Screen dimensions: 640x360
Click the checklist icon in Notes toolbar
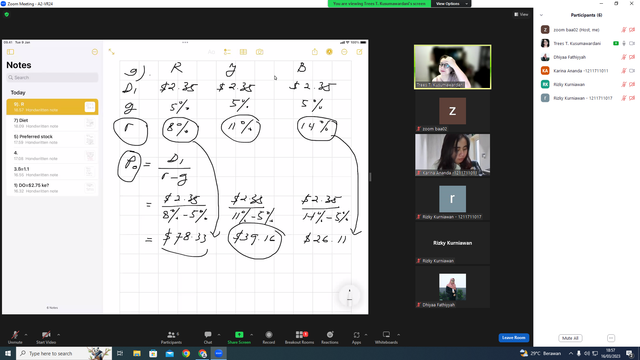click(227, 52)
